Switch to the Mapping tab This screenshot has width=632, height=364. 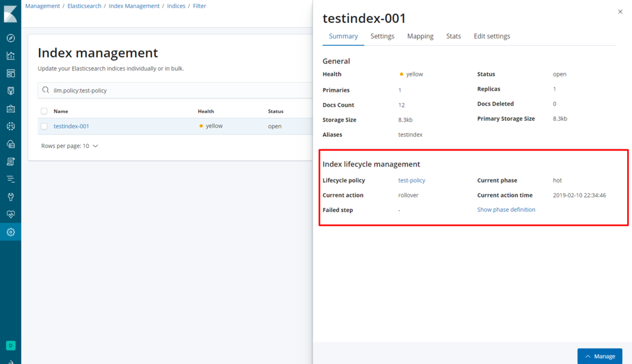(x=420, y=36)
